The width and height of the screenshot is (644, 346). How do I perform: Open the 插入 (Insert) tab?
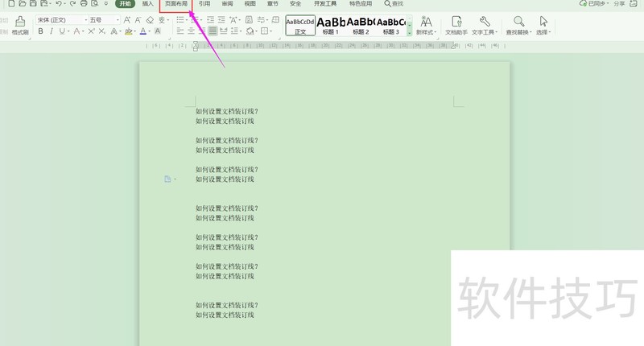147,4
